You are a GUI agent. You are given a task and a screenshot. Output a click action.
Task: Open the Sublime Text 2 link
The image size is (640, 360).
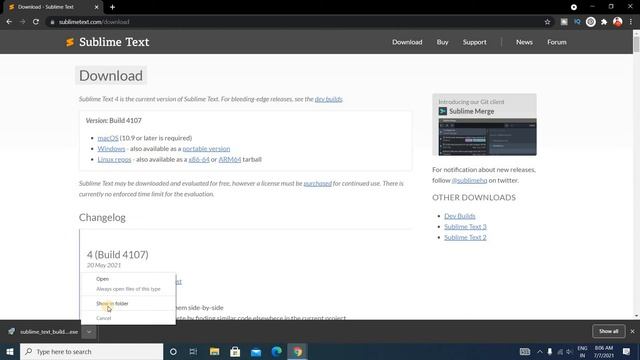pos(465,237)
